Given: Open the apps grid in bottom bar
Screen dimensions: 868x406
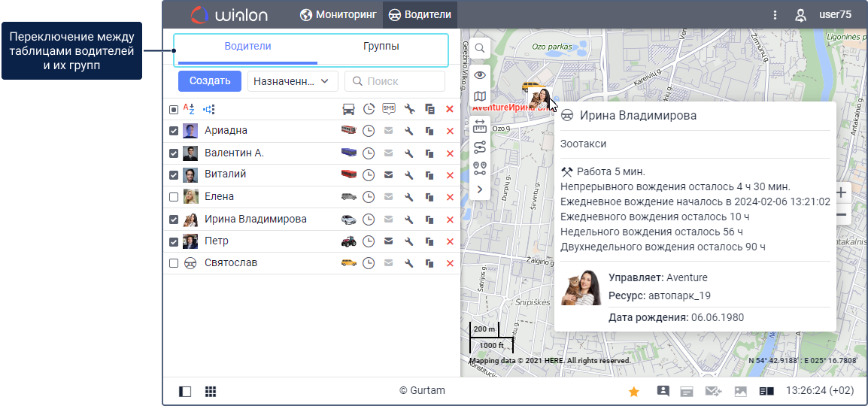Looking at the screenshot, I should 211,392.
